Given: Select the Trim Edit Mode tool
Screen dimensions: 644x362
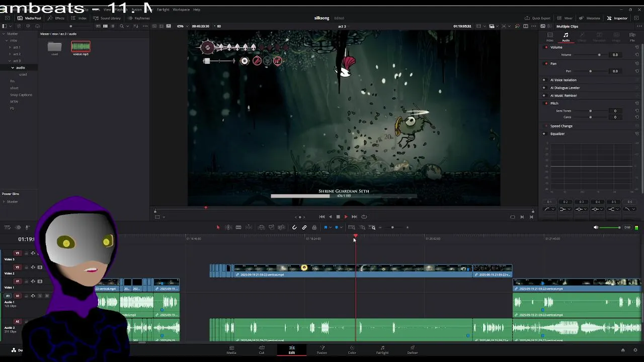Looking at the screenshot, I should pos(228,227).
